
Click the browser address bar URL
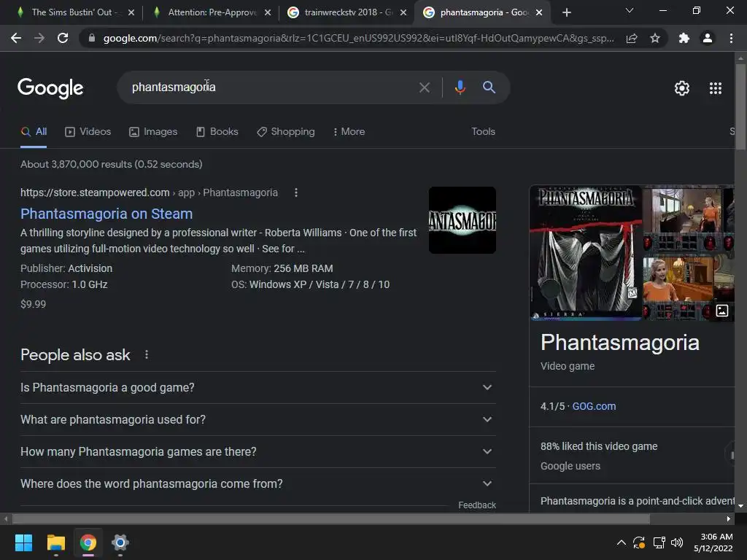(358, 38)
